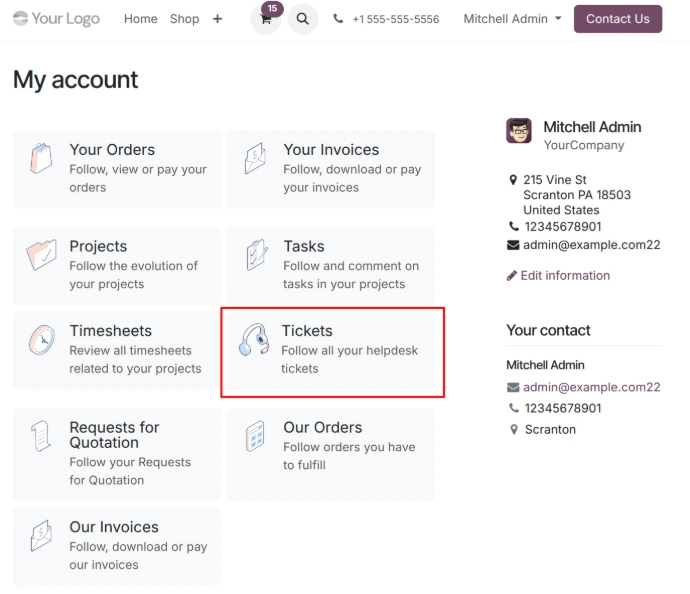Image resolution: width=690 pixels, height=594 pixels.
Task: Expand the Mitchell Admin user dropdown
Action: (x=512, y=19)
